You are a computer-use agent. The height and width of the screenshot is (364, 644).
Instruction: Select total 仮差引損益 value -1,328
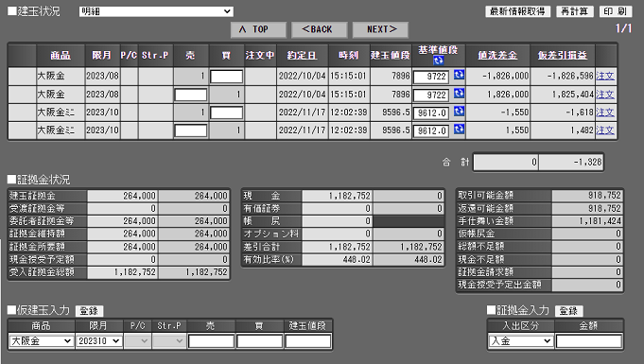[587, 162]
